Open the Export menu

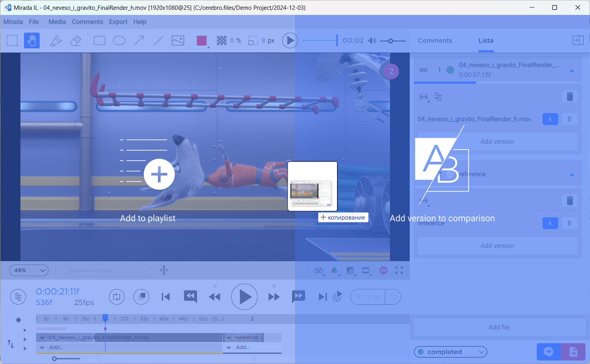tap(118, 22)
